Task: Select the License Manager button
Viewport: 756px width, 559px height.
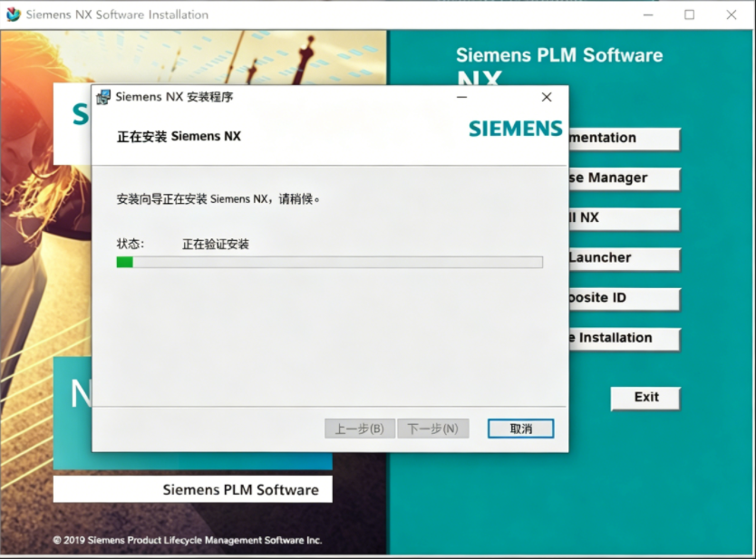Action: (x=624, y=178)
